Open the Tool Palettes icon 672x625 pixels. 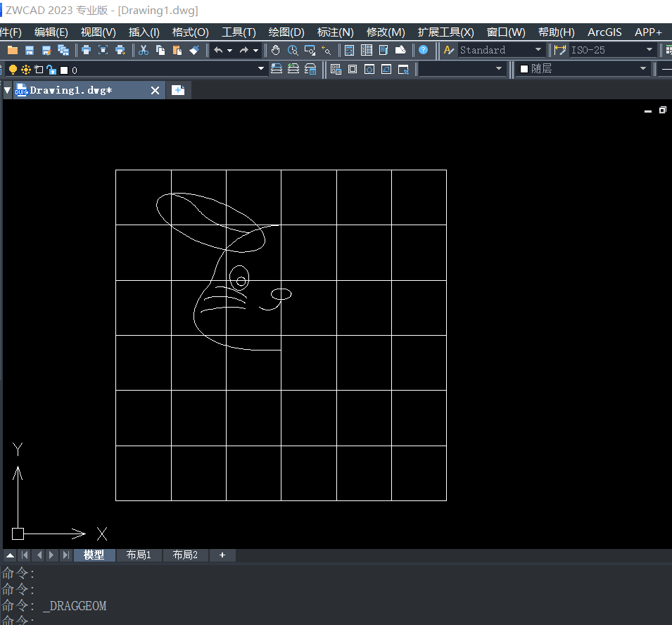[x=383, y=50]
